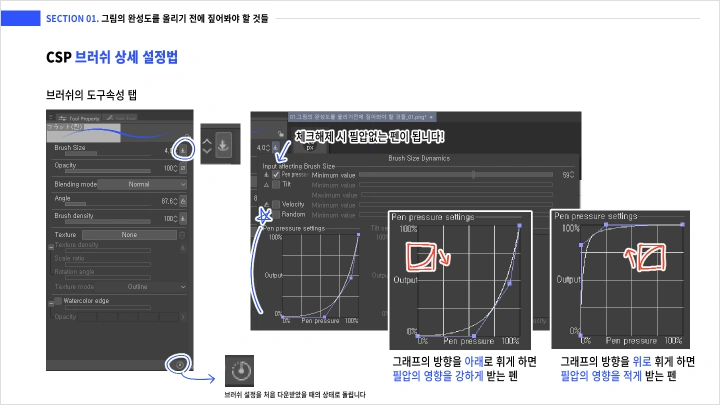Click the Opacity dynamics icon
720x405 pixels.
pyautogui.click(x=183, y=167)
